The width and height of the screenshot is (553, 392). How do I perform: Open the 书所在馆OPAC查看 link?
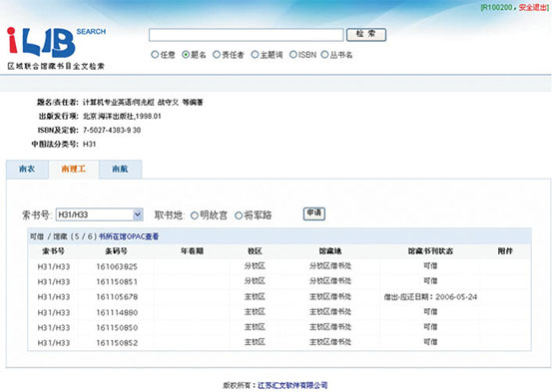tap(129, 236)
